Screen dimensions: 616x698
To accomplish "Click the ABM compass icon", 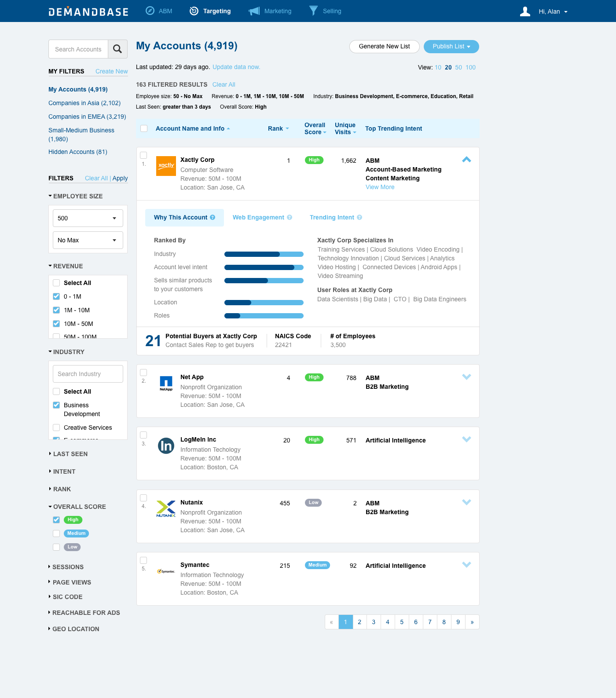I will [x=150, y=11].
